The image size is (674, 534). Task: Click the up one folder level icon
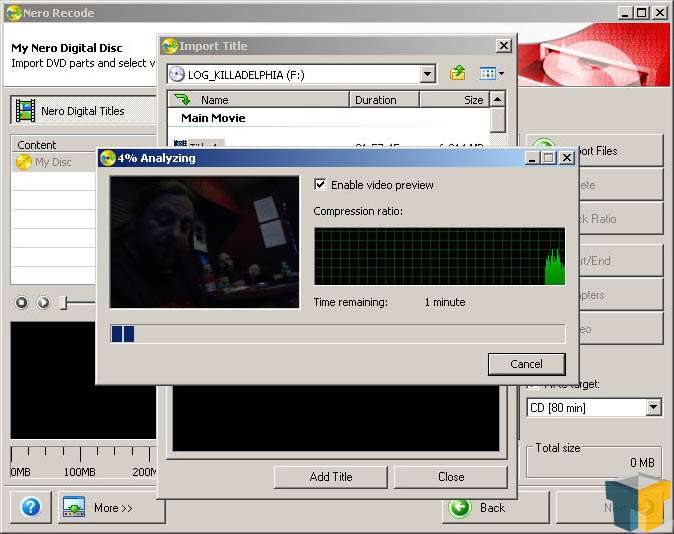point(458,74)
